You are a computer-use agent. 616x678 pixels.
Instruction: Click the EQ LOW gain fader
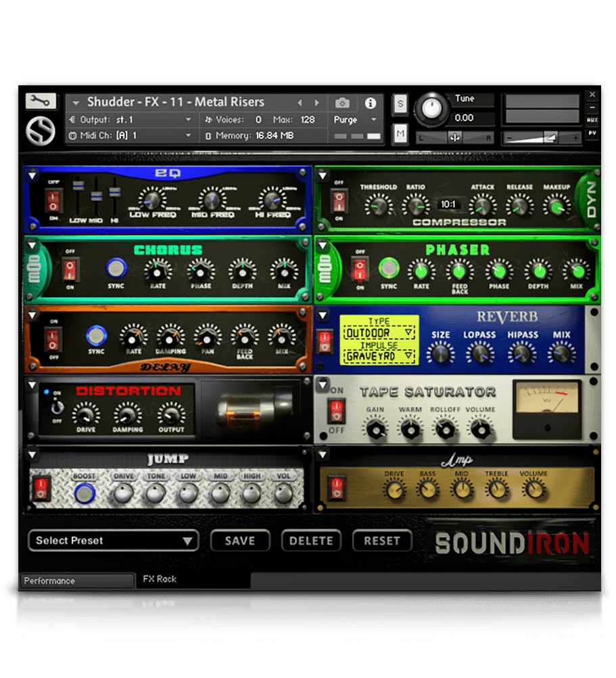(78, 186)
